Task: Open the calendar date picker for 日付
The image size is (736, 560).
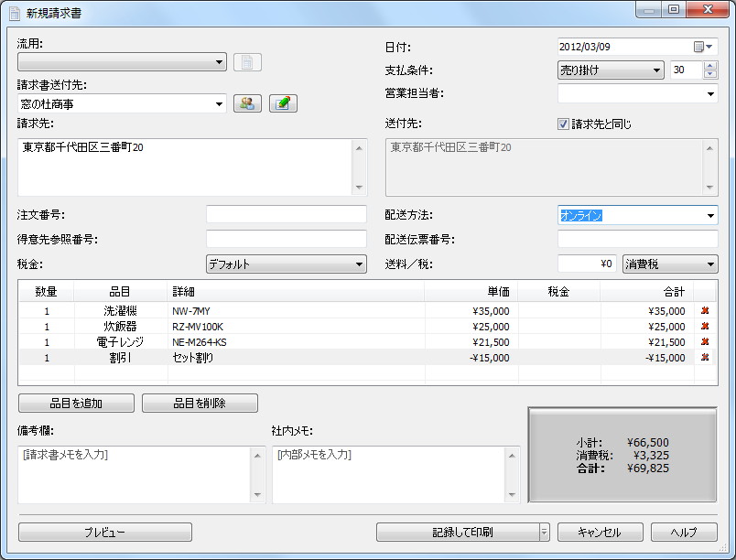Action: point(701,46)
